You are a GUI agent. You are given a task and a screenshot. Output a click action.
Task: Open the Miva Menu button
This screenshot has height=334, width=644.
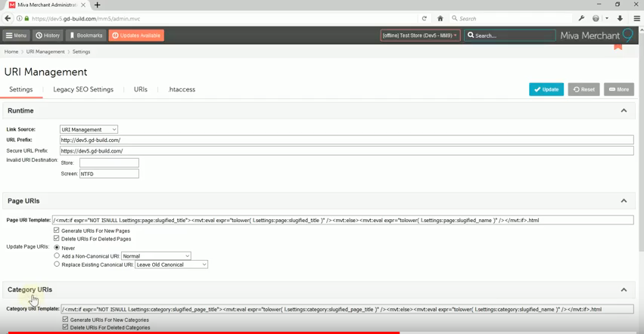coord(16,36)
